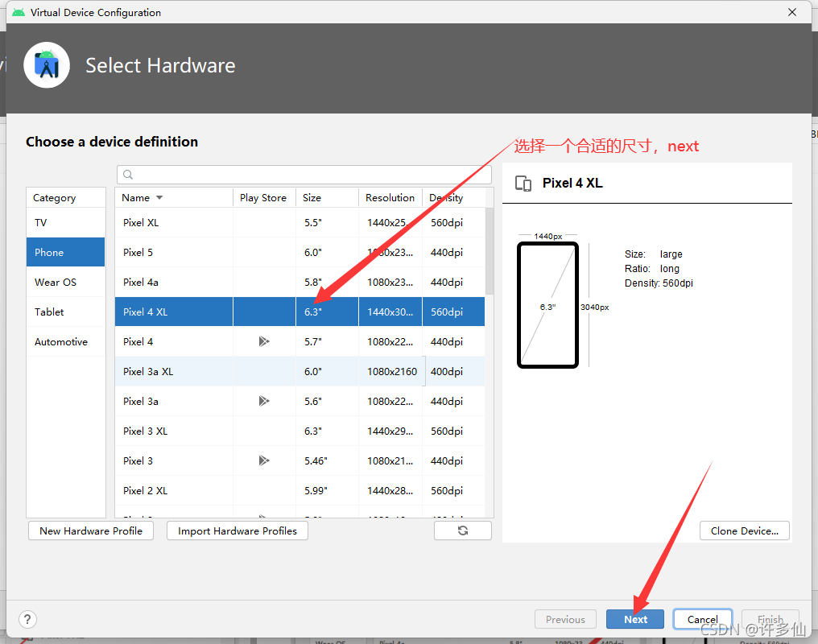
Task: Click the Play Store icon in Pixel 3 row
Action: (264, 460)
